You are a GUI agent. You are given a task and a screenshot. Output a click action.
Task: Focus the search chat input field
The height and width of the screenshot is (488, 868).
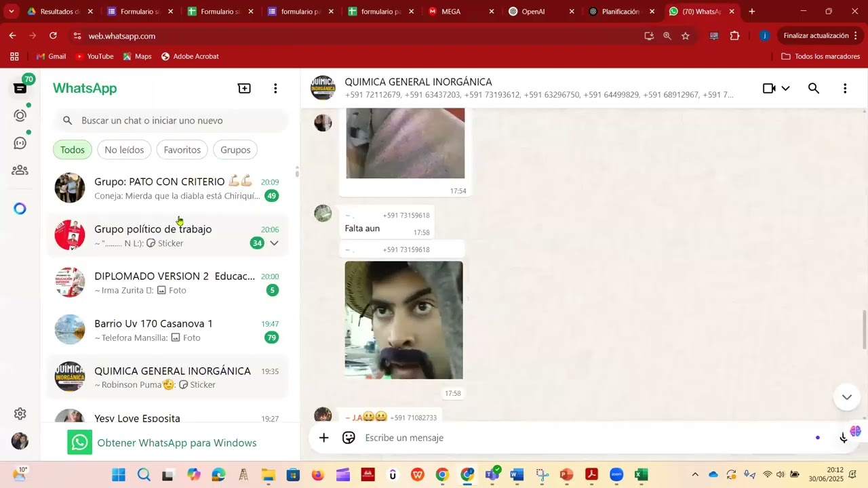[x=171, y=121]
